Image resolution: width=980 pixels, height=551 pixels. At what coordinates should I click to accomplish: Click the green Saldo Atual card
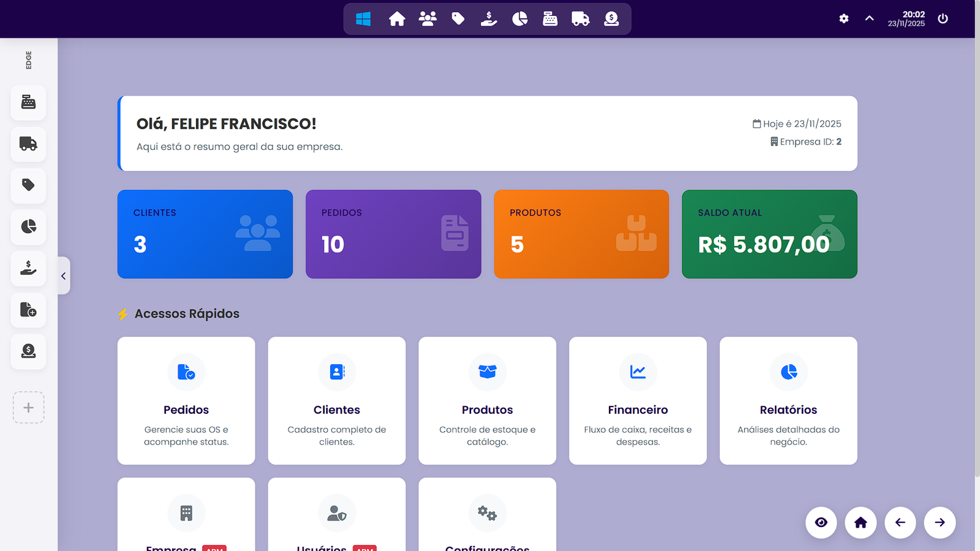(769, 234)
